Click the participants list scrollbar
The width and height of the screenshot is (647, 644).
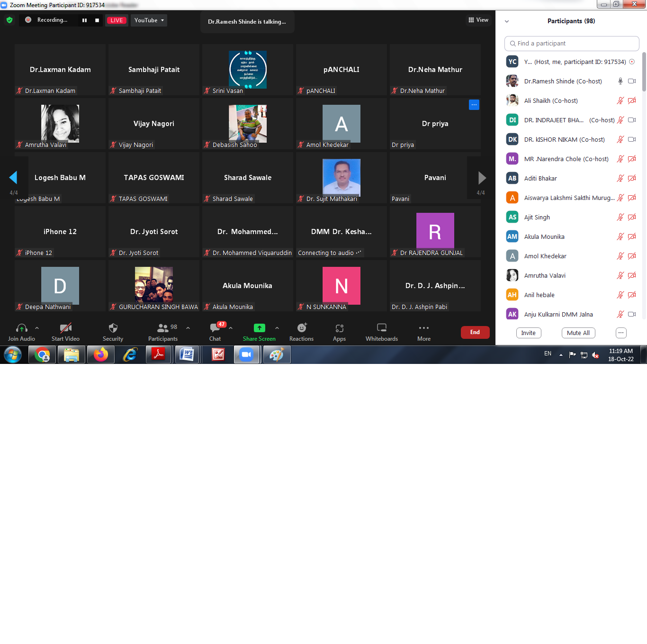point(644,72)
